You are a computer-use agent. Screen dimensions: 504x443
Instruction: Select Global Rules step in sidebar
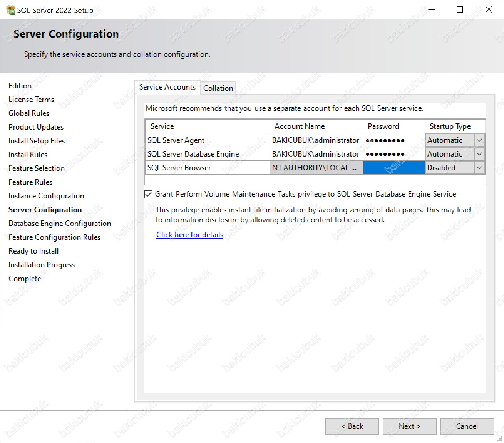coord(29,113)
